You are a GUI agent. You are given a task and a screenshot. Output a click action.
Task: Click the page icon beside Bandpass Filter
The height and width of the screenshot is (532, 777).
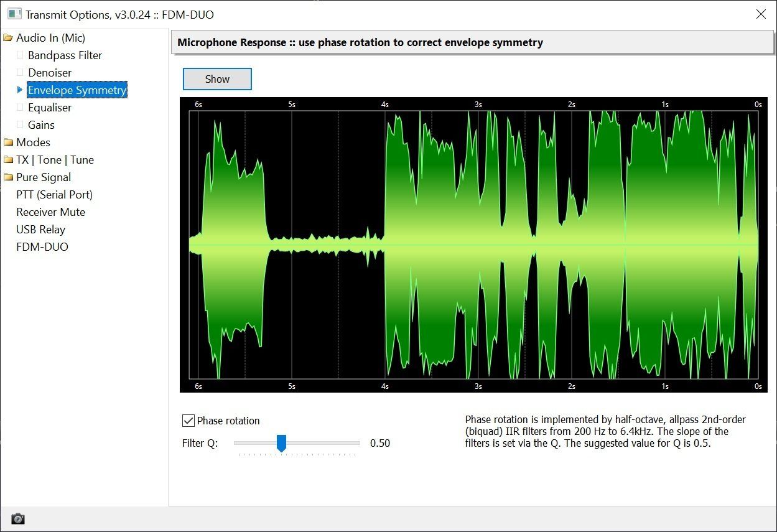(20, 55)
